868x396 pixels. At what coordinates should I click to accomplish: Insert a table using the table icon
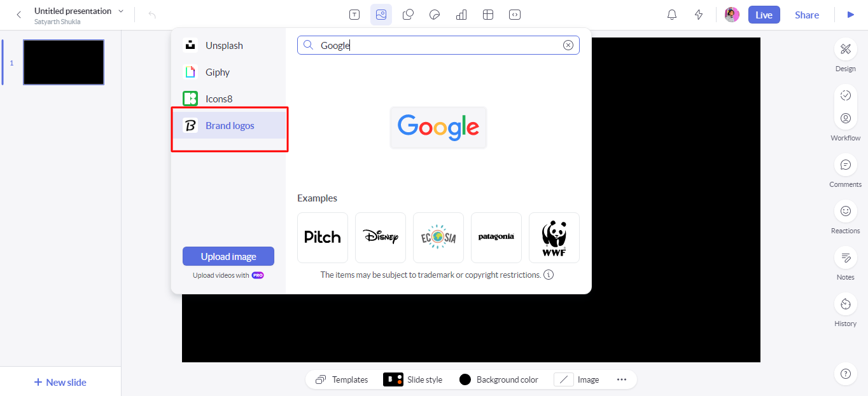[488, 15]
